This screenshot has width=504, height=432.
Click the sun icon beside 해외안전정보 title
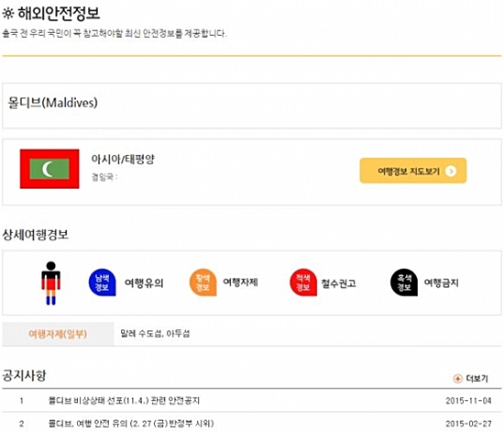click(x=8, y=14)
